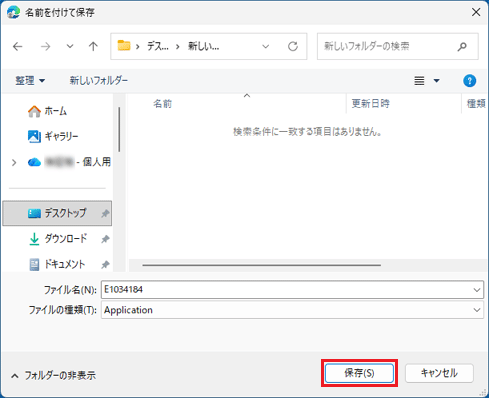Go forward using the right arrow

[45, 46]
